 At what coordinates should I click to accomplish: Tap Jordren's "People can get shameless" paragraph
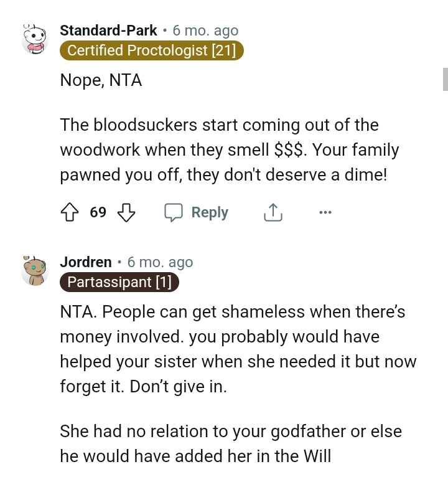click(238, 349)
